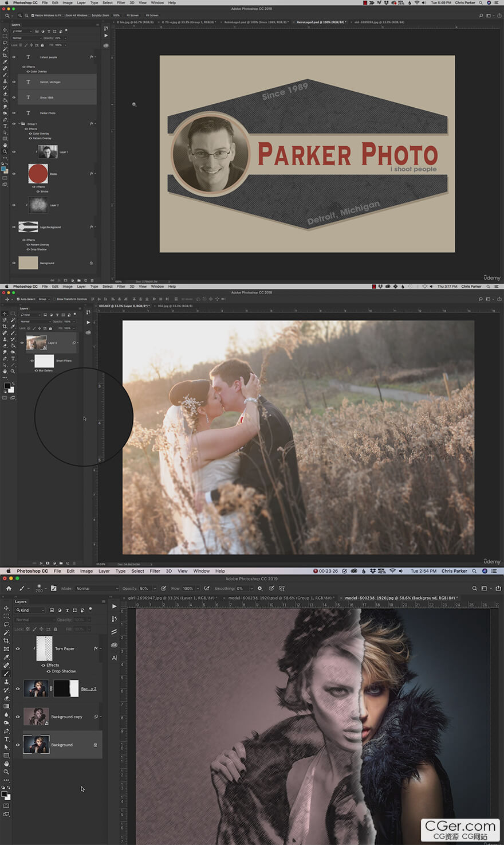Select the Eraser tool in the model window

(6, 698)
